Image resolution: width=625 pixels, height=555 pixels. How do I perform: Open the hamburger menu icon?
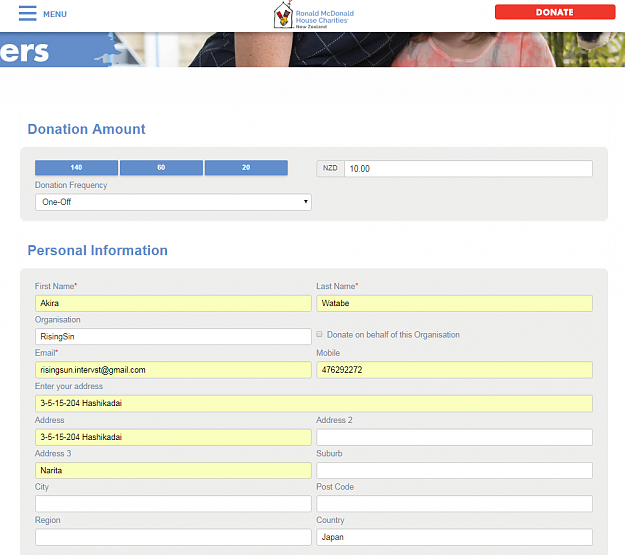click(x=28, y=13)
